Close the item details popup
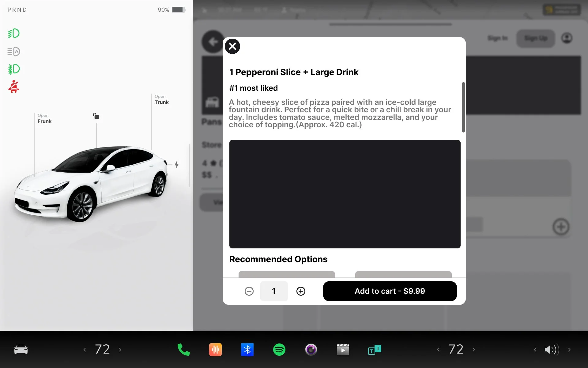 [232, 46]
